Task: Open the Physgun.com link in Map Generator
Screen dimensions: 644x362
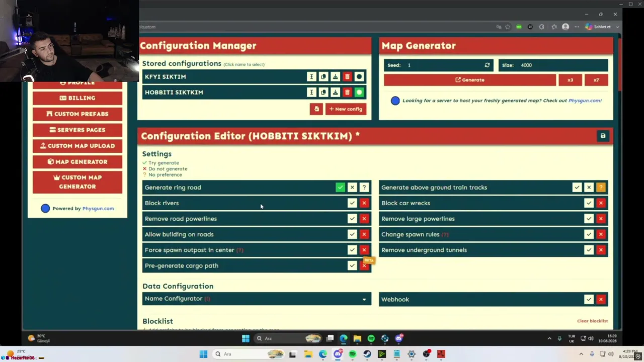Action: tap(585, 101)
